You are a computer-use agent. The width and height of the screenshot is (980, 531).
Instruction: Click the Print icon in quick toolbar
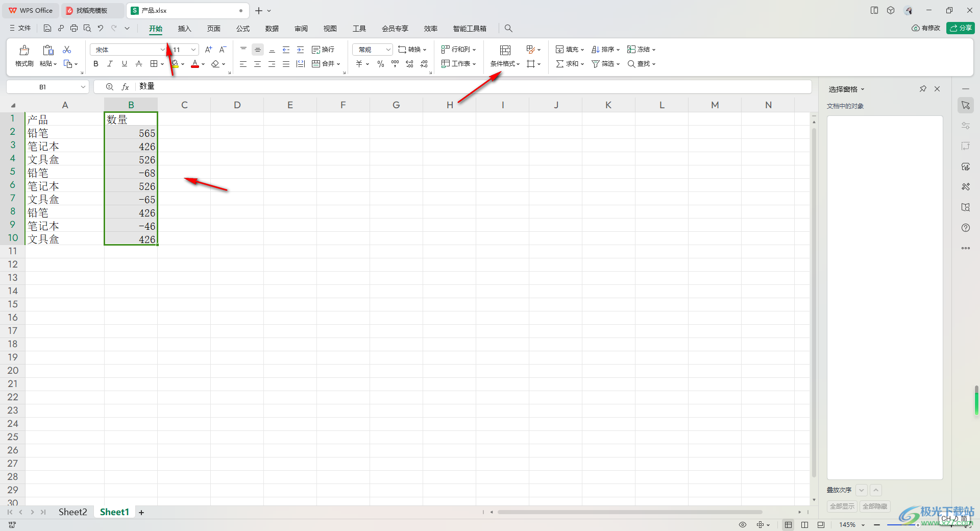(x=74, y=28)
